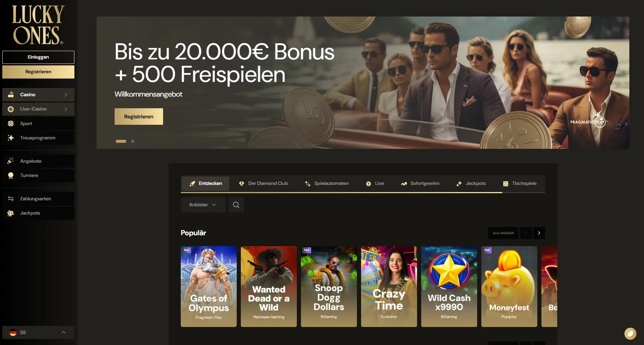
Task: Open the Treueprogramm page
Action: pyautogui.click(x=38, y=138)
